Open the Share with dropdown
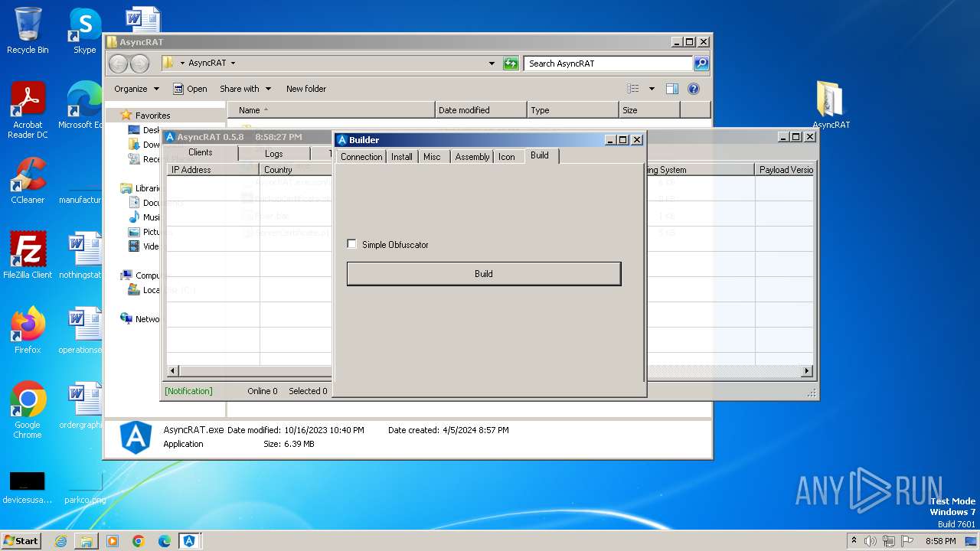The height and width of the screenshot is (551, 980). pyautogui.click(x=245, y=89)
